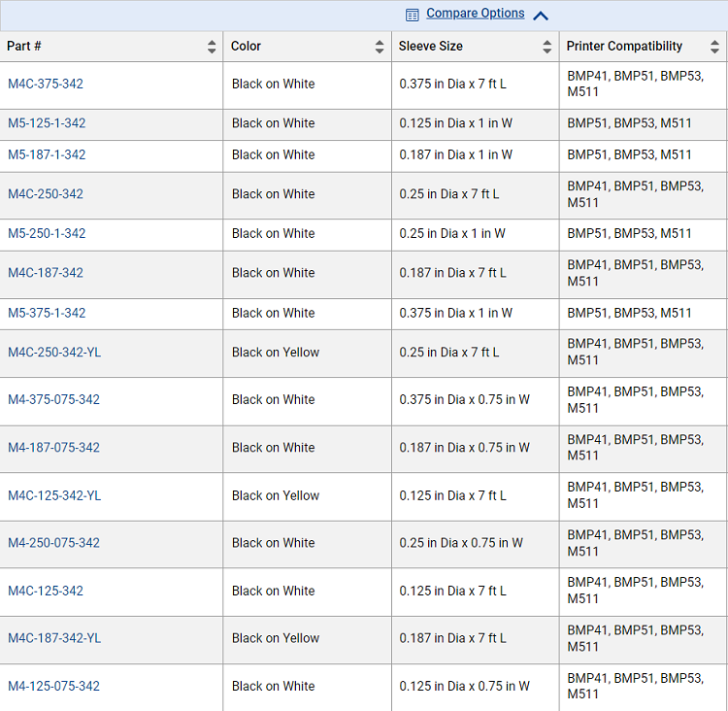728x711 pixels.
Task: Click sleeve size 0.125 in Dia x 1 in W
Action: [x=456, y=123]
